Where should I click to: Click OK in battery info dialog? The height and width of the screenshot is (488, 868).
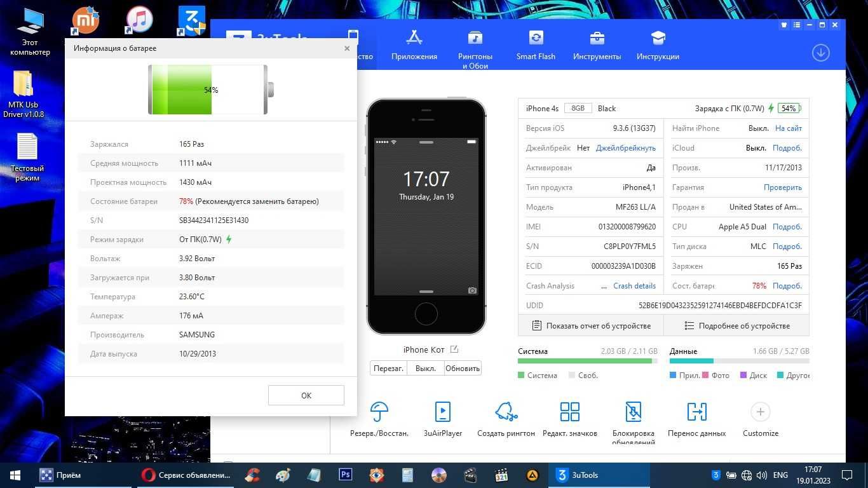click(306, 395)
